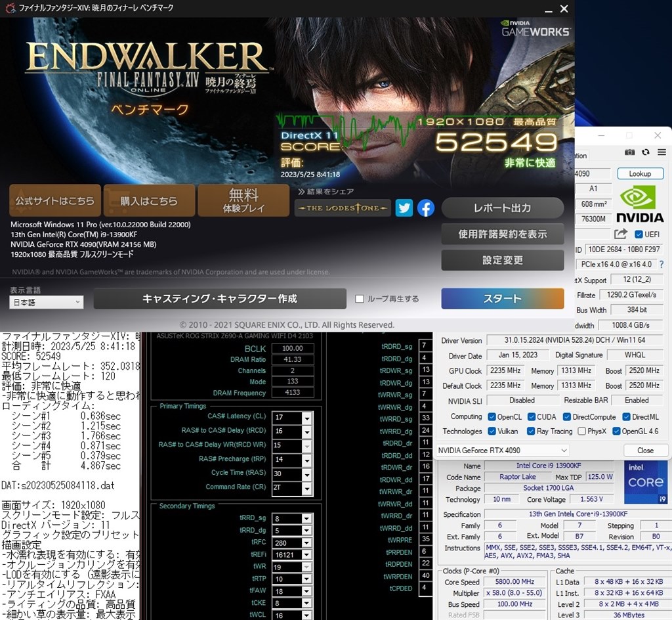Open character creation (キャスティング・キャラクター作成)
The height and width of the screenshot is (620, 672).
coord(220,298)
